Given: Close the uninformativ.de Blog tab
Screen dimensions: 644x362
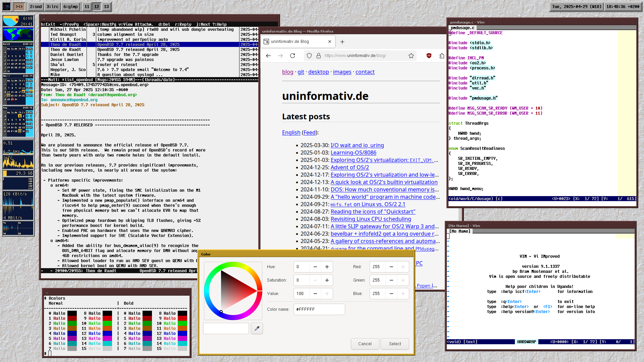Looking at the screenshot, I should coord(330,42).
